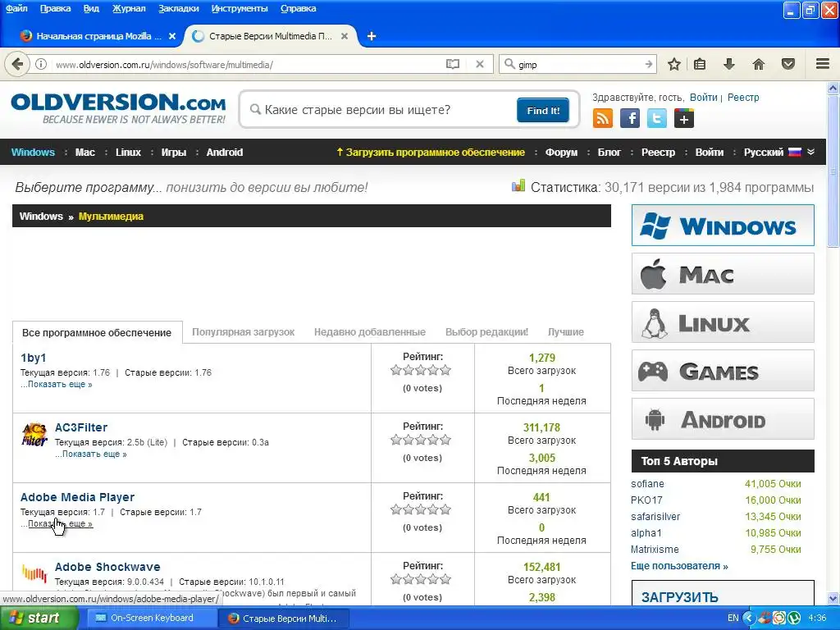
Task: Select the Linux platform banner
Action: coord(723,322)
